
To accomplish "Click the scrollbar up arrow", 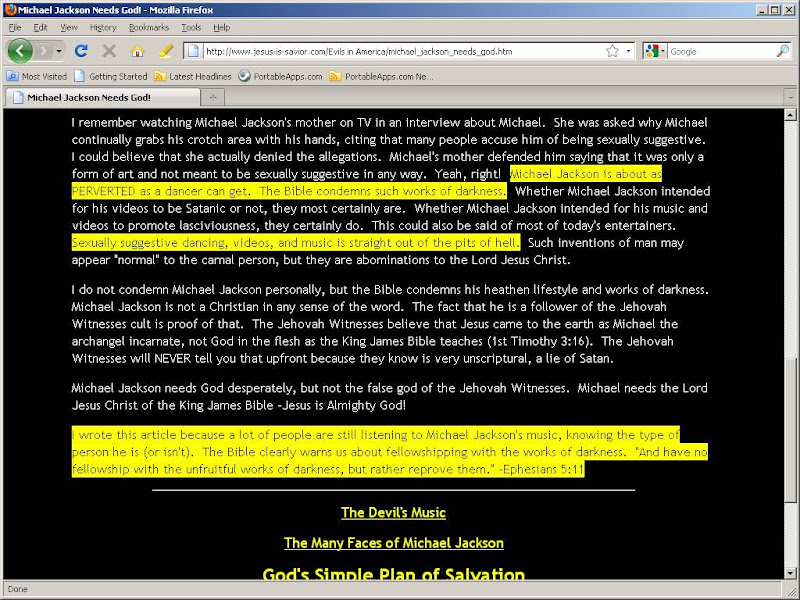I will click(x=790, y=115).
